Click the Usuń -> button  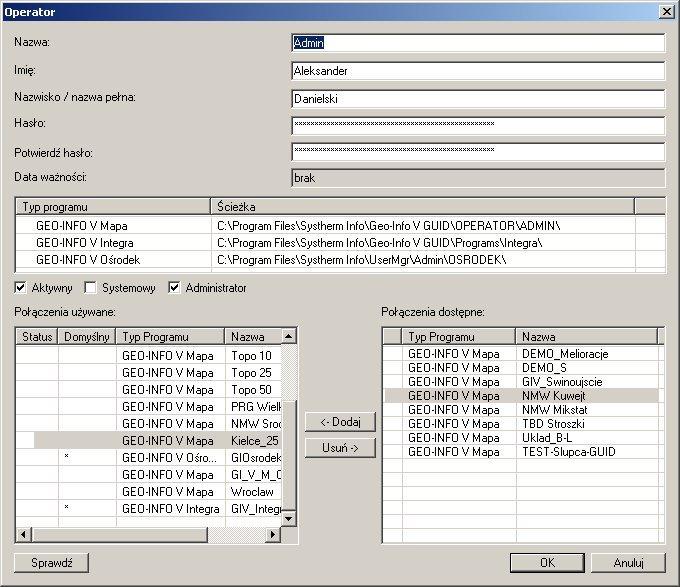point(340,448)
